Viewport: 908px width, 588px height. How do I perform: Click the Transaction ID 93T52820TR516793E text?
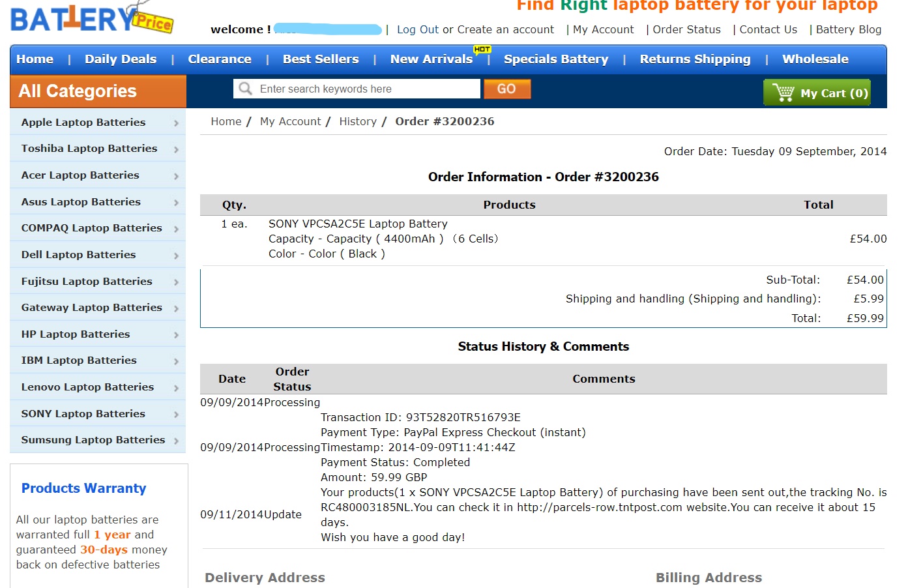tap(420, 417)
